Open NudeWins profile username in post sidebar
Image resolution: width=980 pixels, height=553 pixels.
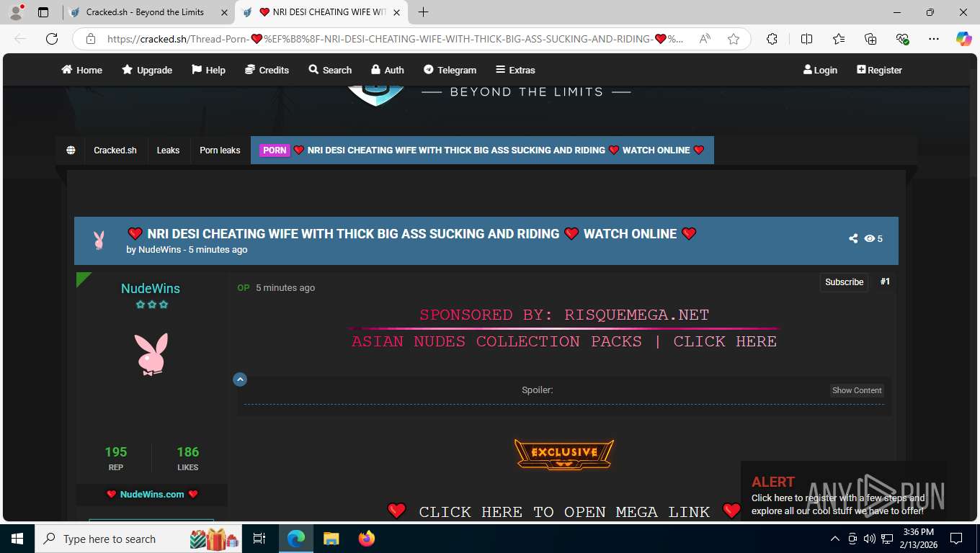click(151, 288)
